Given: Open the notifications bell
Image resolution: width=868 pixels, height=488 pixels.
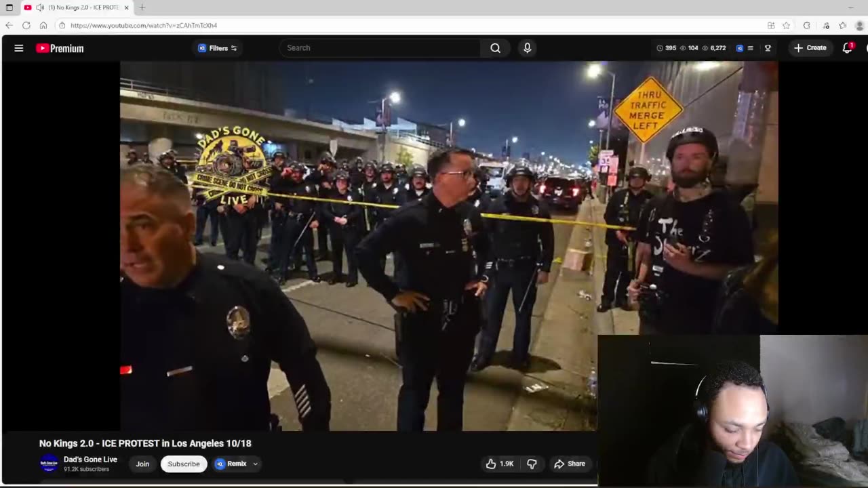Looking at the screenshot, I should [848, 48].
